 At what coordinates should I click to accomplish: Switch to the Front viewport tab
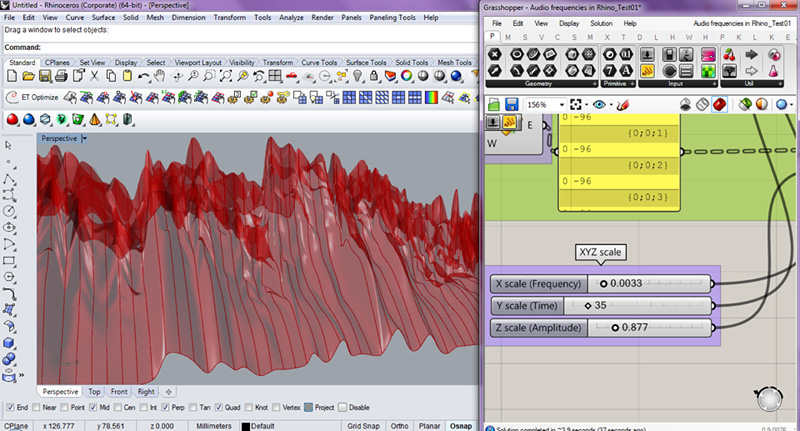click(x=119, y=392)
